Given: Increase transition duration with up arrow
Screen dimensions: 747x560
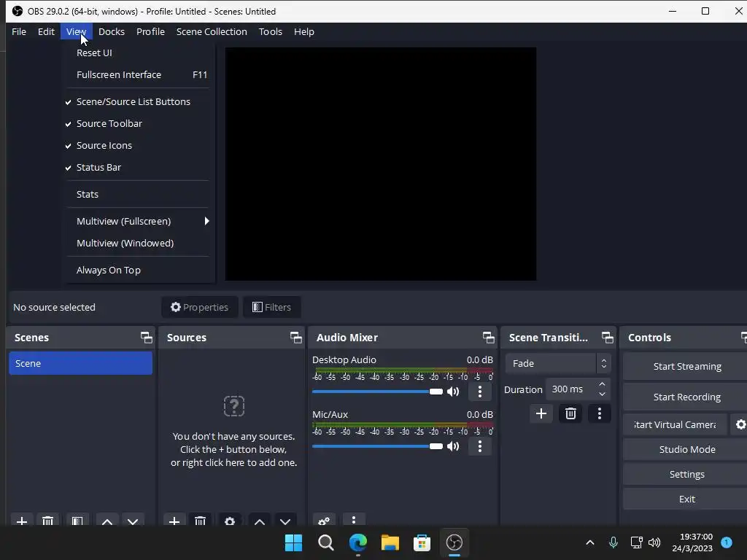Looking at the screenshot, I should click(x=602, y=384).
